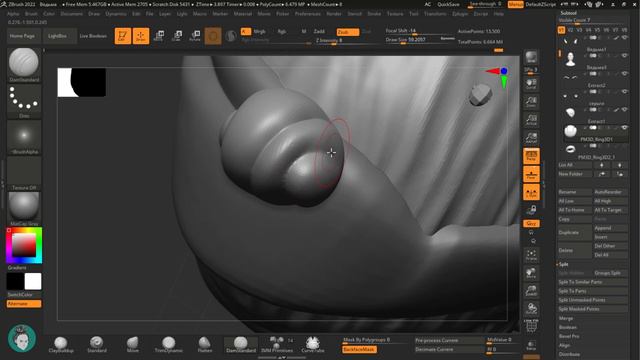Image resolution: width=640 pixels, height=360 pixels.
Task: Toggle the PolyF polyframe icon
Action: pyautogui.click(x=531, y=326)
